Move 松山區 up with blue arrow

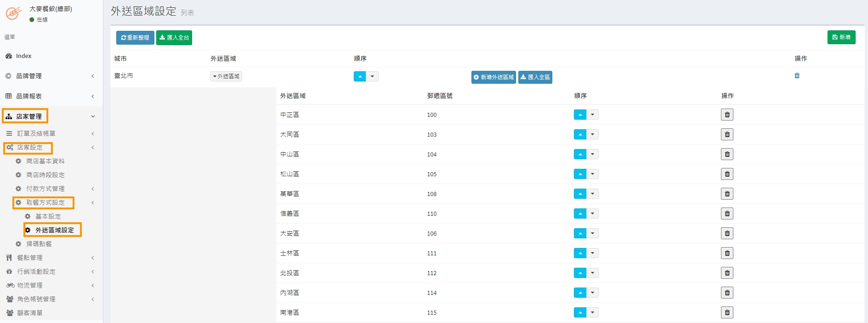pyautogui.click(x=580, y=174)
